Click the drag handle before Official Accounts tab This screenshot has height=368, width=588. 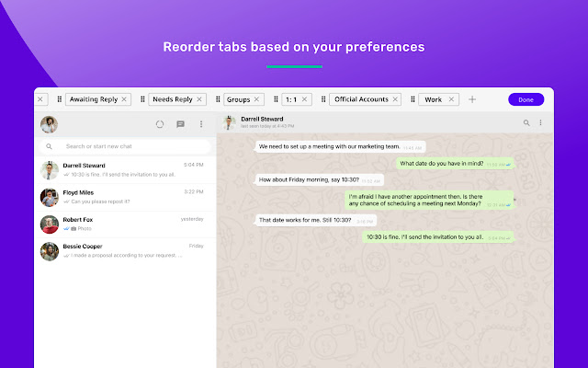click(x=323, y=99)
